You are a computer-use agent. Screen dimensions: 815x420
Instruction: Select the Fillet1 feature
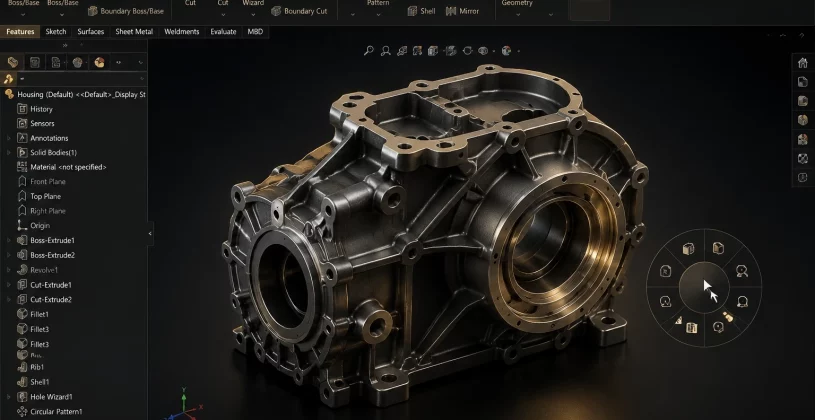pos(33,314)
